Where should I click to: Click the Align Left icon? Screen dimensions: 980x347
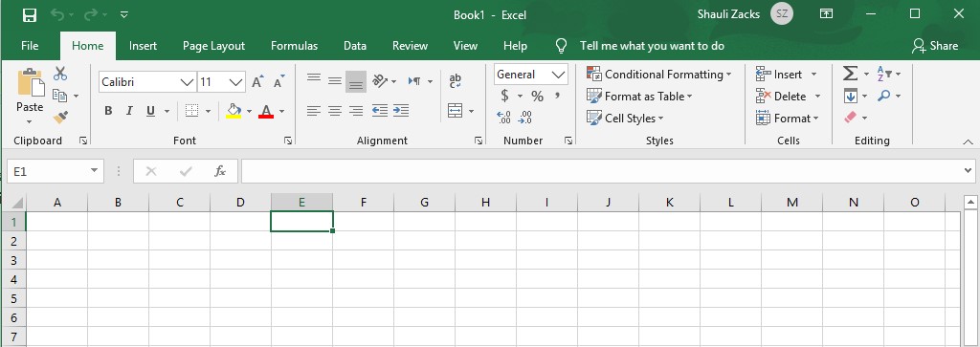pos(314,111)
